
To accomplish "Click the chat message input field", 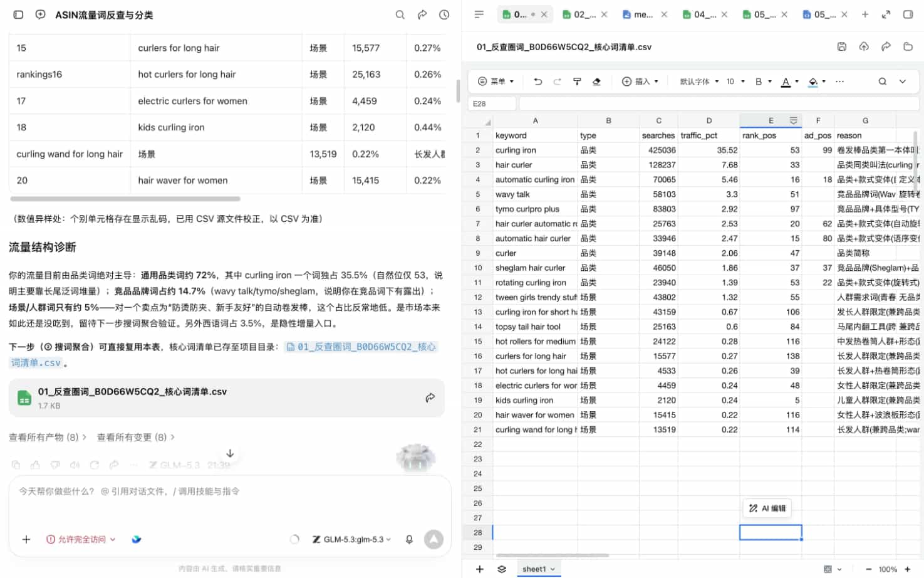I will tap(229, 491).
